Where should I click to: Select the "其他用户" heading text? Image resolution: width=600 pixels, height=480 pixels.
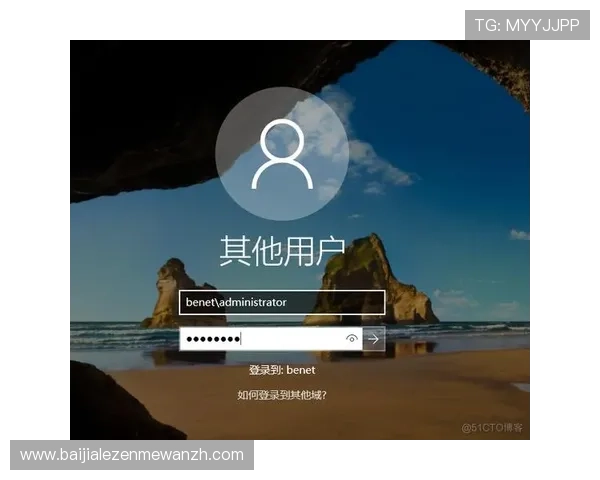[282, 251]
